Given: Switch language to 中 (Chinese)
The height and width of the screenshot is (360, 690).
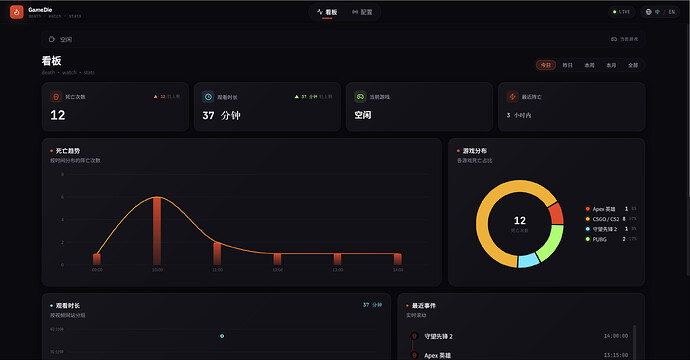Looking at the screenshot, I should tap(657, 12).
